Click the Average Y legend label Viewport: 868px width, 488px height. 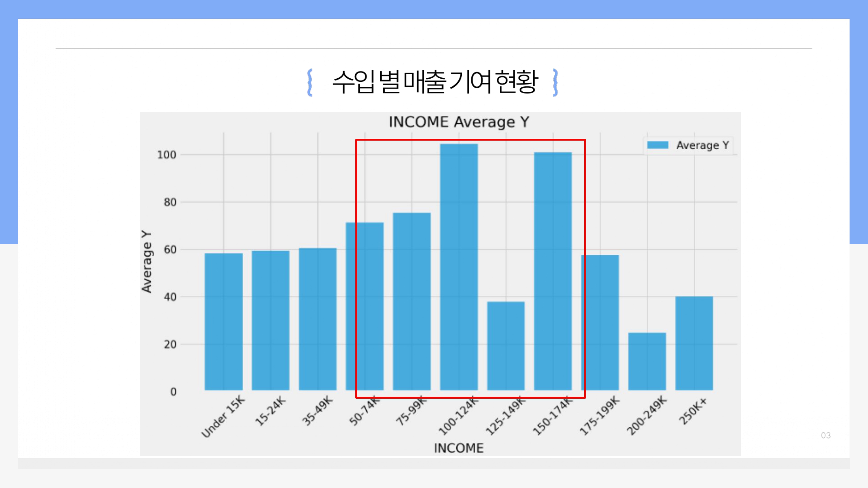(x=703, y=145)
